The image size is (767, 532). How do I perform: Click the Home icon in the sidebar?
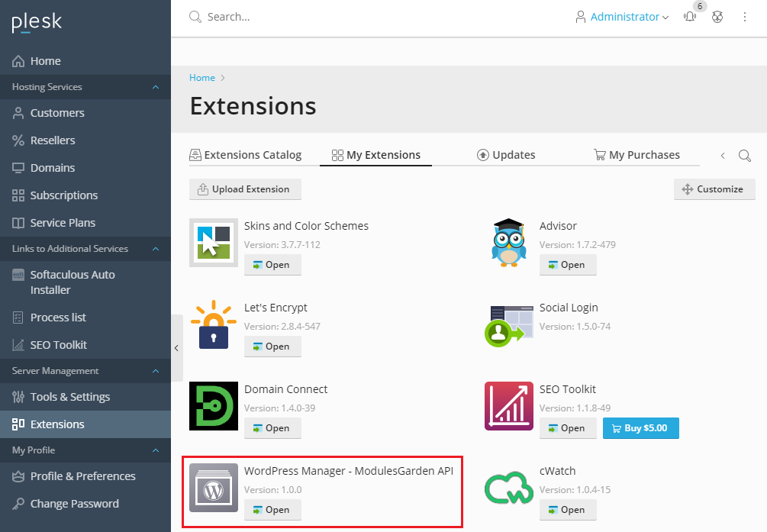pyautogui.click(x=18, y=61)
